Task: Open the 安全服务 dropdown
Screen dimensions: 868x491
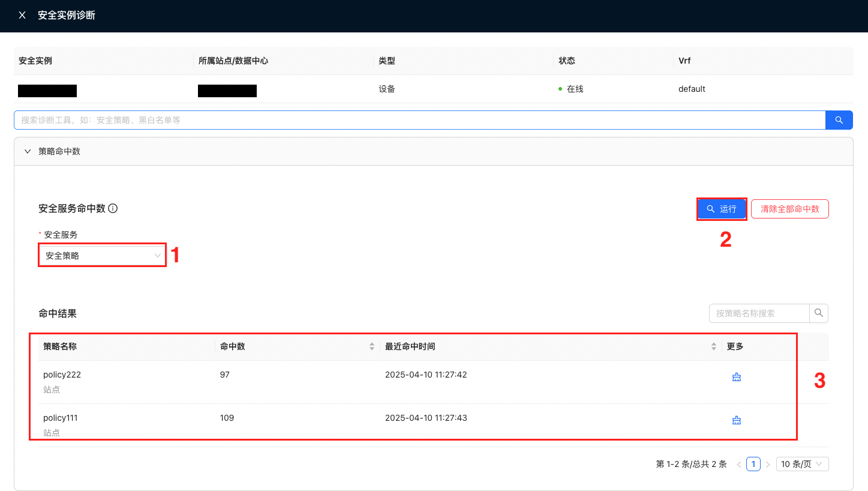Action: point(102,256)
